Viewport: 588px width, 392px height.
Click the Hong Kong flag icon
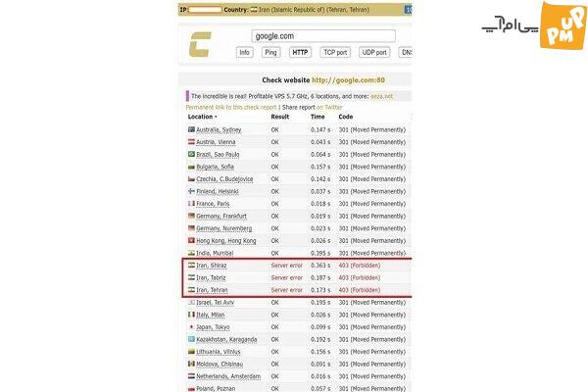[192, 240]
